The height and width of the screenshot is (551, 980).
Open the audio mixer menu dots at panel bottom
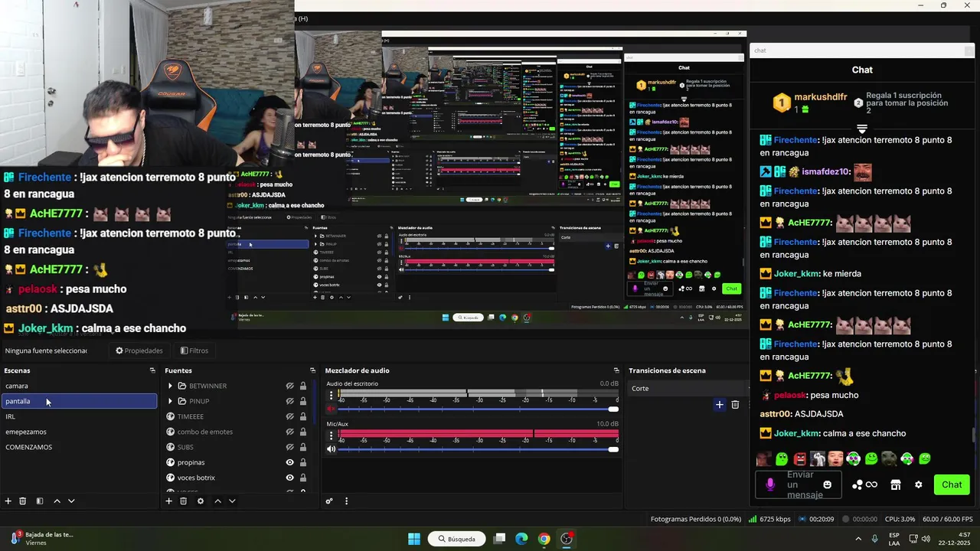346,501
